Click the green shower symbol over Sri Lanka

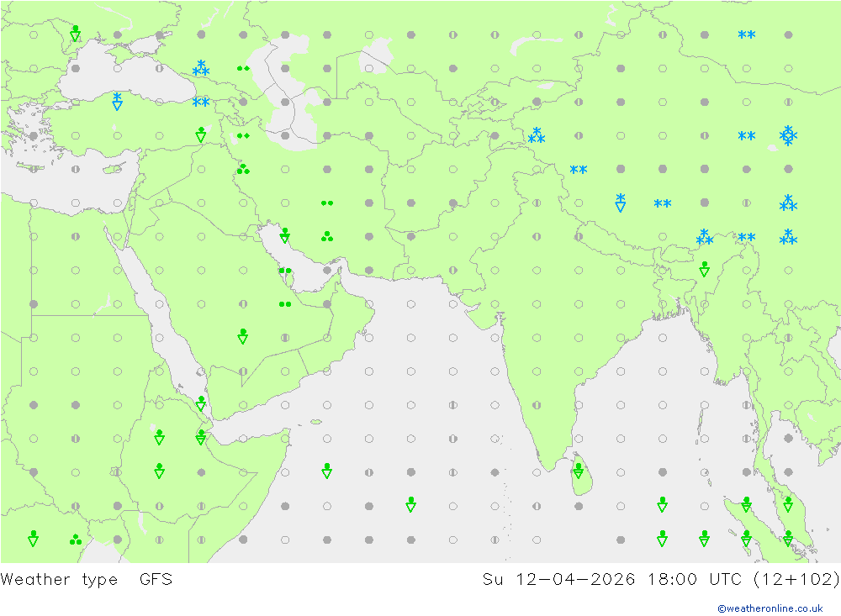(x=579, y=471)
